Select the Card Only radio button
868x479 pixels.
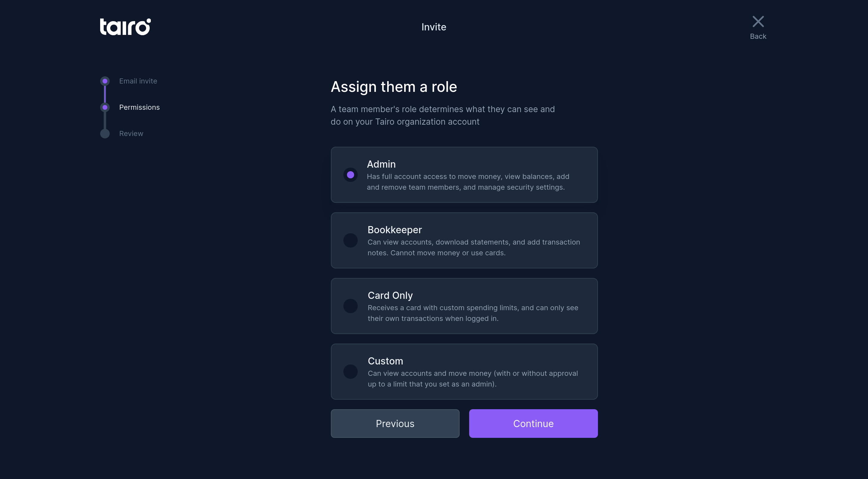tap(351, 306)
